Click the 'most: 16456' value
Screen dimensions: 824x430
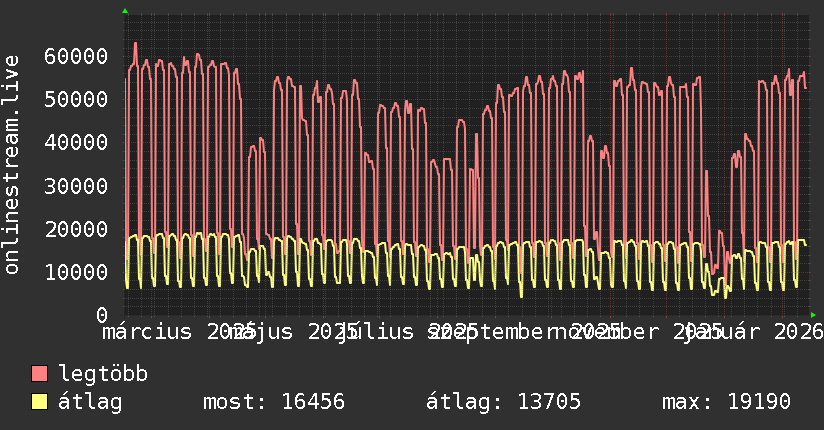pos(274,402)
